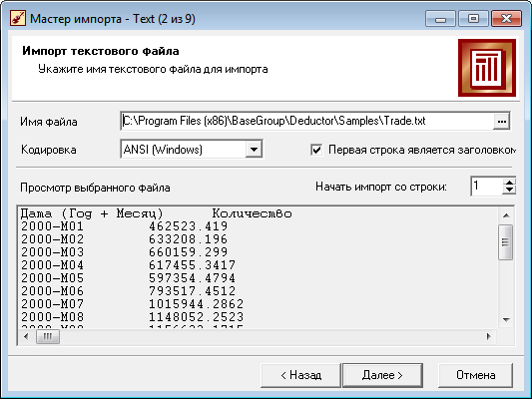Click preview scroll down arrow
This screenshot has height=399, width=532.
506,319
